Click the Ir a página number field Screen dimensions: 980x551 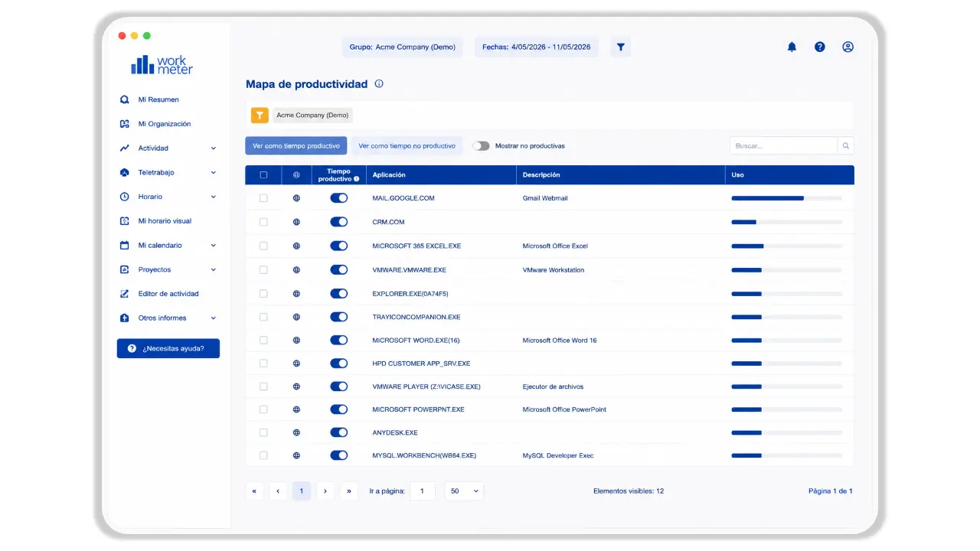(423, 491)
